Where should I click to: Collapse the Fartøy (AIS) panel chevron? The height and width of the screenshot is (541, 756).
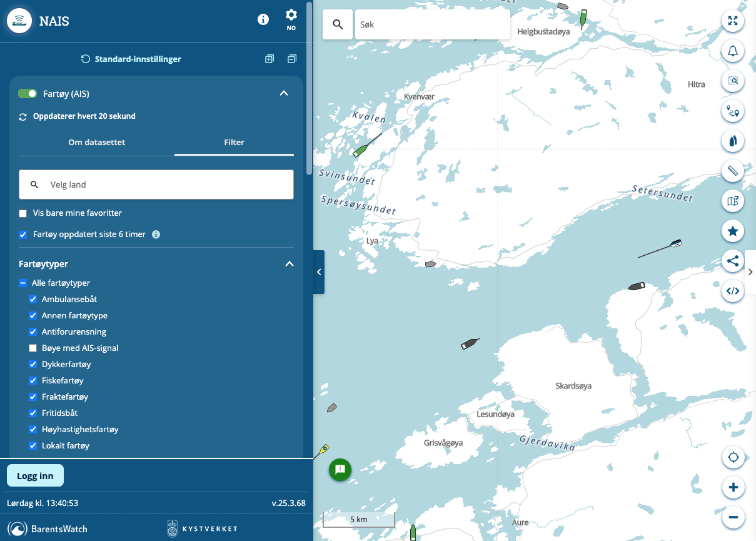pyautogui.click(x=283, y=94)
